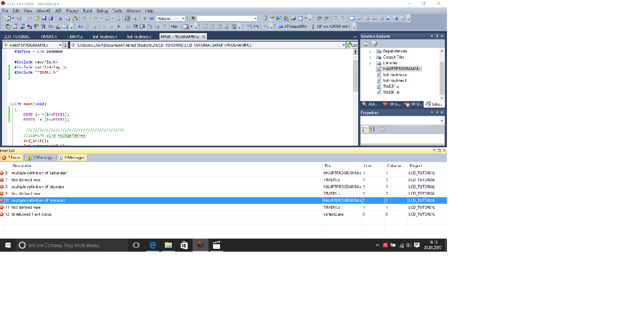
Task: Open Microsoft Edge from the taskbar
Action: click(x=153, y=245)
